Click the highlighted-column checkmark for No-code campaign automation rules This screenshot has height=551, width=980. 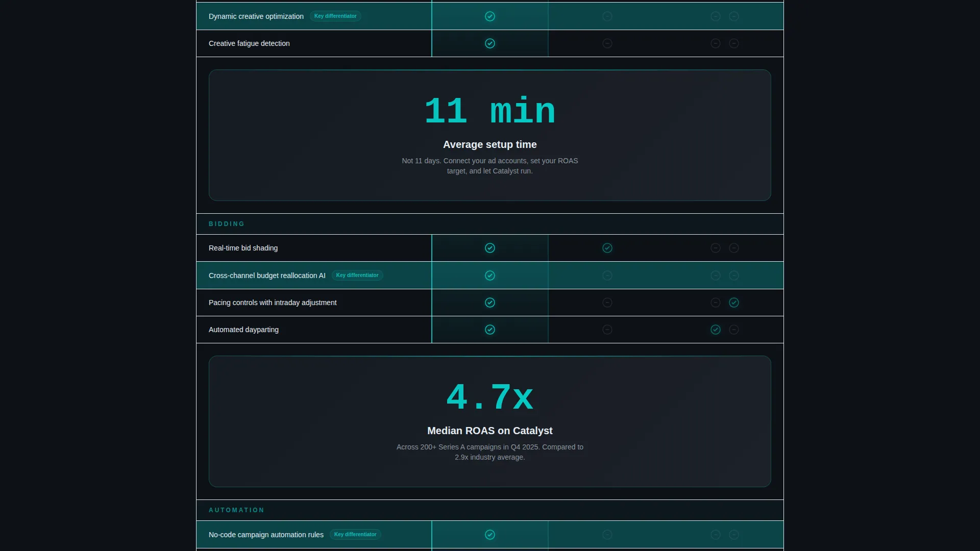490,535
